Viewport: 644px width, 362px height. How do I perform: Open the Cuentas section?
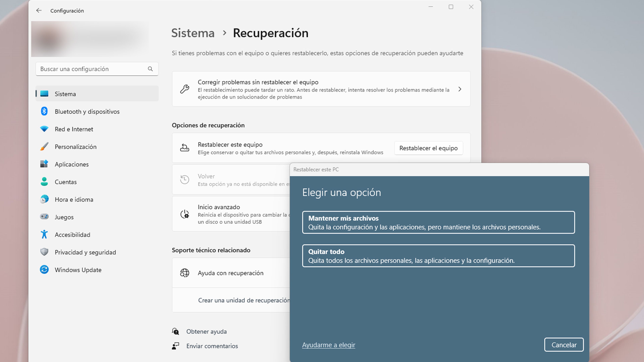[97, 182]
